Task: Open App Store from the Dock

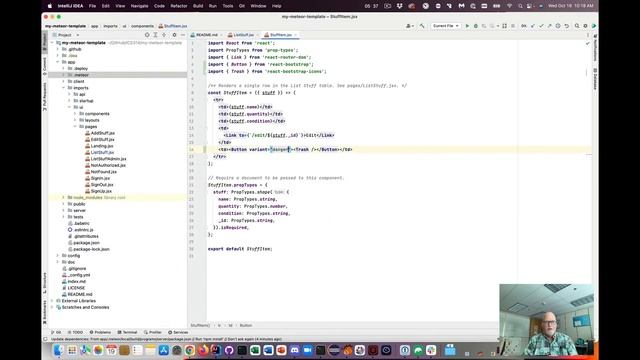Action: pos(164,350)
